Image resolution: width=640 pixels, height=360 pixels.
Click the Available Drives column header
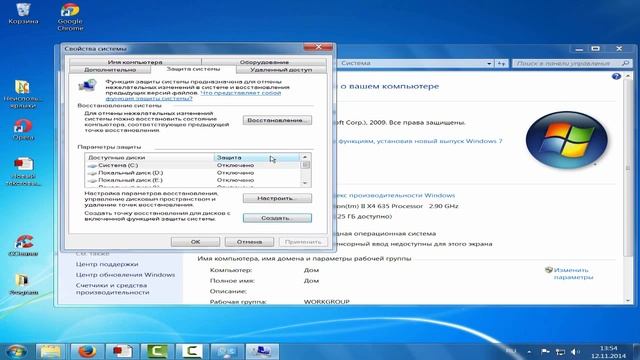[149, 158]
